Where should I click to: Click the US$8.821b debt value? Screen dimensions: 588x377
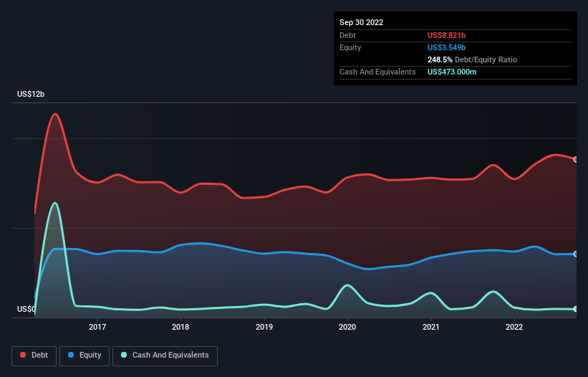[446, 35]
